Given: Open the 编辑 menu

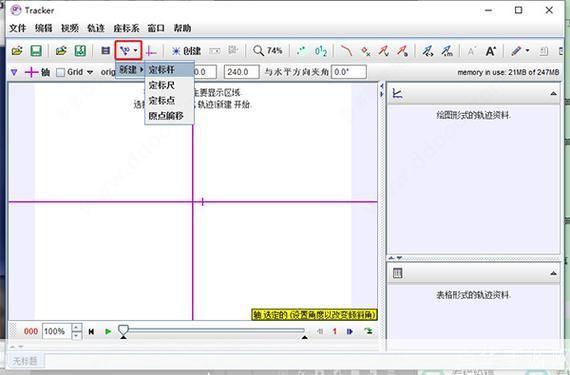Looking at the screenshot, I should 44,28.
